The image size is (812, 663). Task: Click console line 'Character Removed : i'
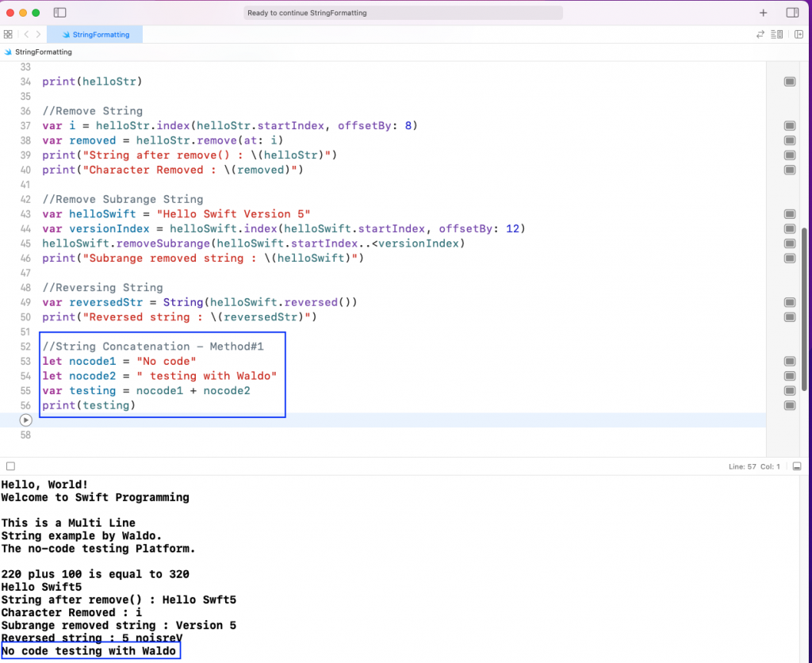tap(71, 613)
